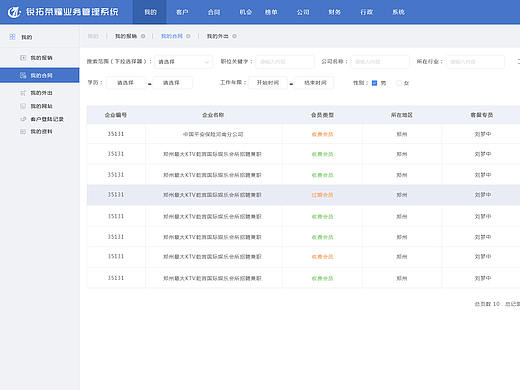Click the icon beside 客户登陆记录
This screenshot has height=390, width=520.
tap(23, 119)
